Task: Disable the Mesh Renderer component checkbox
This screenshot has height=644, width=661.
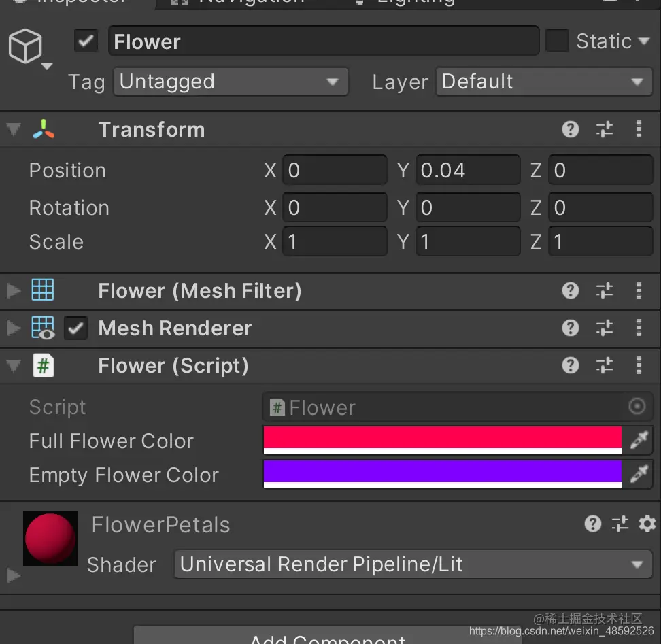Action: pos(76,328)
